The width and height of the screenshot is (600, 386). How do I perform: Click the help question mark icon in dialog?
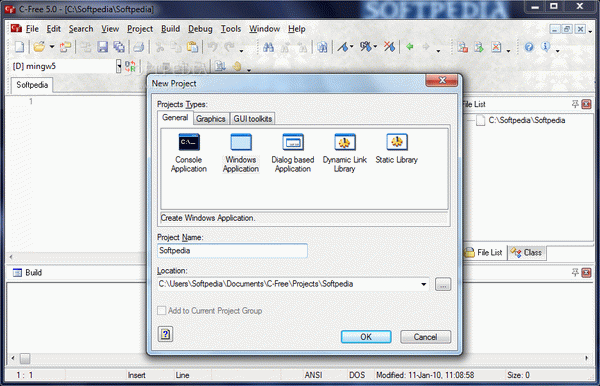coord(165,334)
